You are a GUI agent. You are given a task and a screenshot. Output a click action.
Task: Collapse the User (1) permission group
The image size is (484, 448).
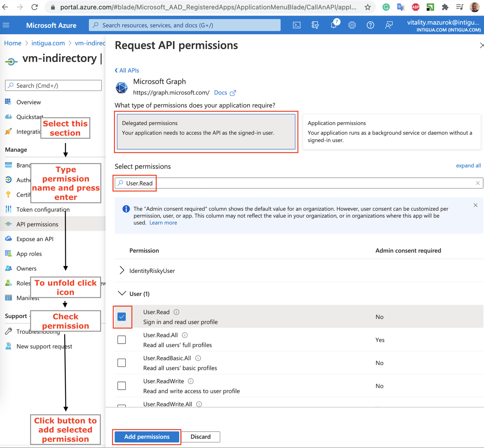pyautogui.click(x=122, y=294)
